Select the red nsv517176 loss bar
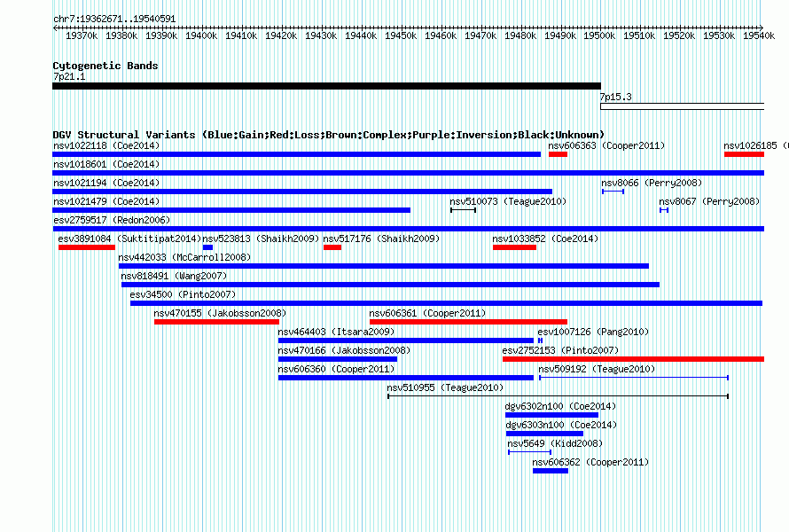 332,247
